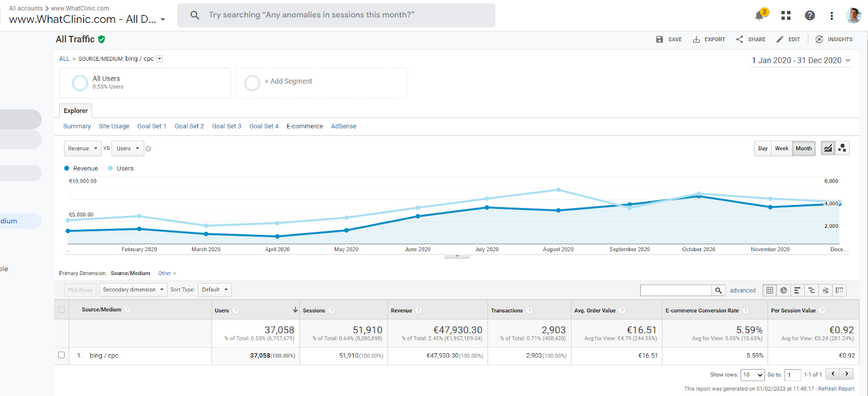Select the Pivot table view
Viewport: 868px width, 396px height.
tap(840, 291)
